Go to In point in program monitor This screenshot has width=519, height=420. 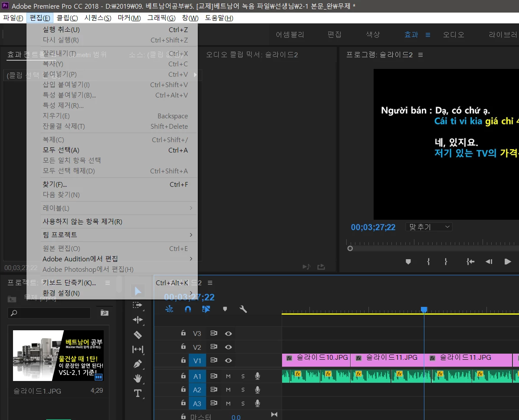pyautogui.click(x=470, y=262)
